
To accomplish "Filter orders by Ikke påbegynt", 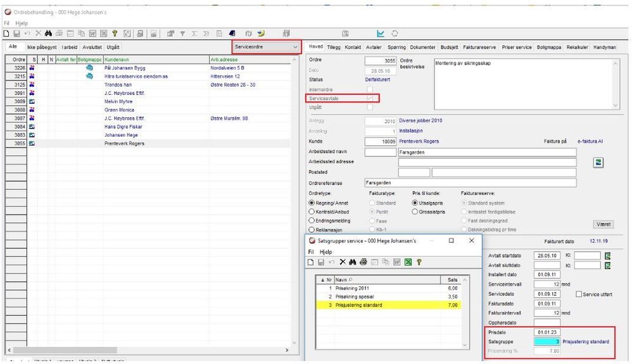I will [42, 47].
